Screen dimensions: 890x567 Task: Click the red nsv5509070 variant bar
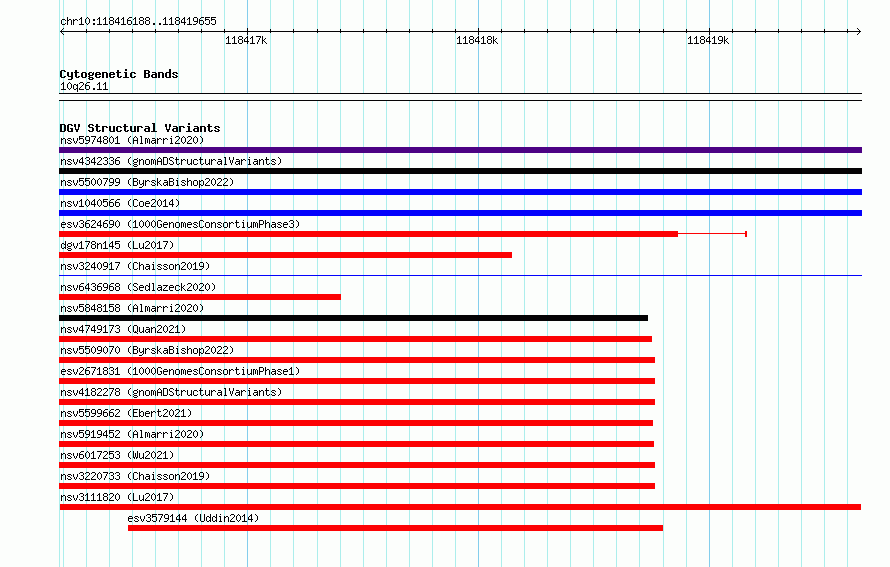(357, 360)
